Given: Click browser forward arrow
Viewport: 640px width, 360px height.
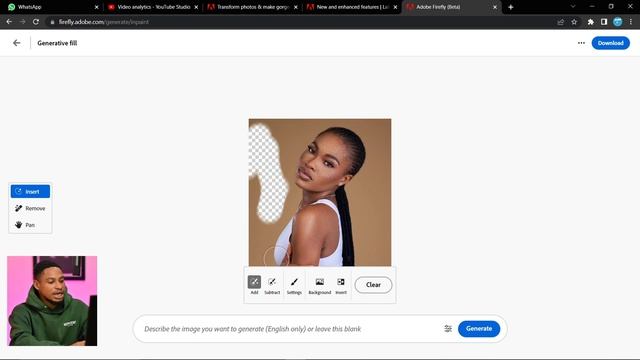Looking at the screenshot, I should tap(22, 22).
